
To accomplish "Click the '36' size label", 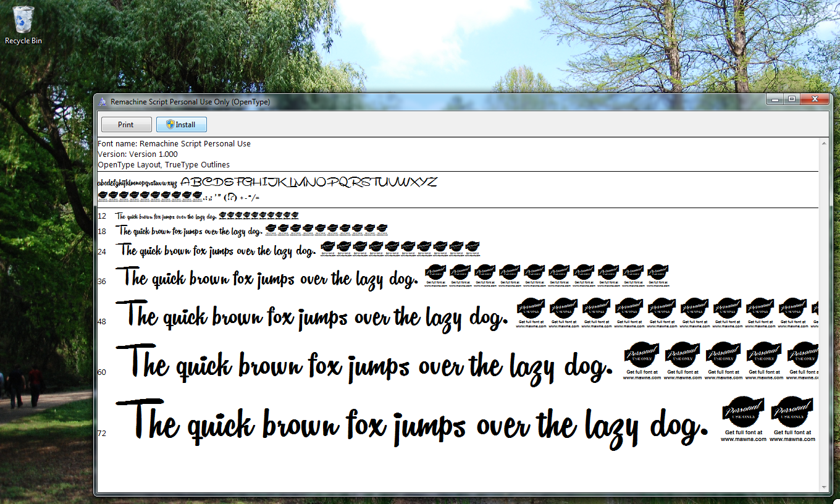I will pos(102,282).
